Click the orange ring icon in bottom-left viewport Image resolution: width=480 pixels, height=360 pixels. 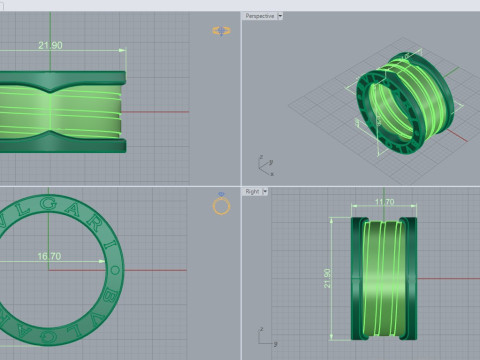tap(221, 204)
